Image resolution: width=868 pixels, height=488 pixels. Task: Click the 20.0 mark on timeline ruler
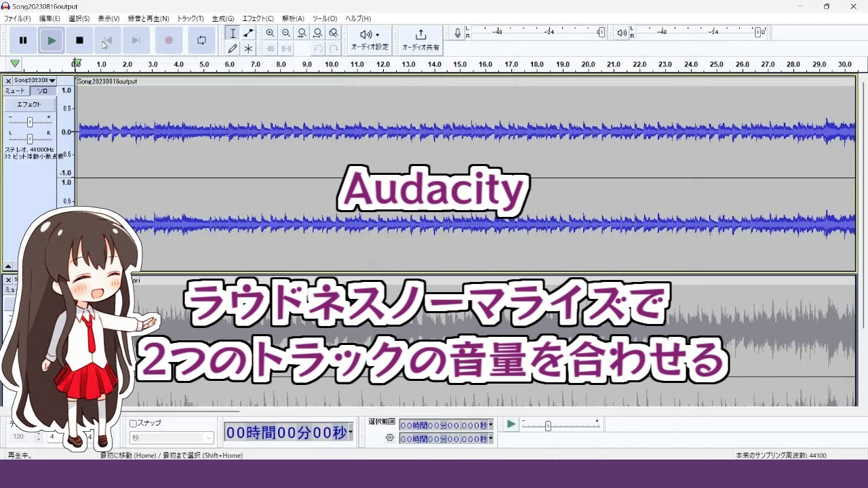[x=588, y=64]
